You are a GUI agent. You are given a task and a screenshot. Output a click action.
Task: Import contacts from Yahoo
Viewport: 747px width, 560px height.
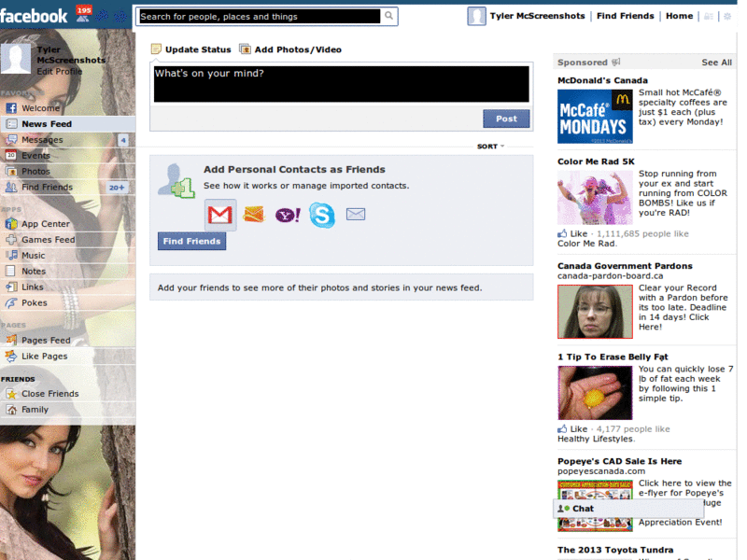tap(288, 216)
